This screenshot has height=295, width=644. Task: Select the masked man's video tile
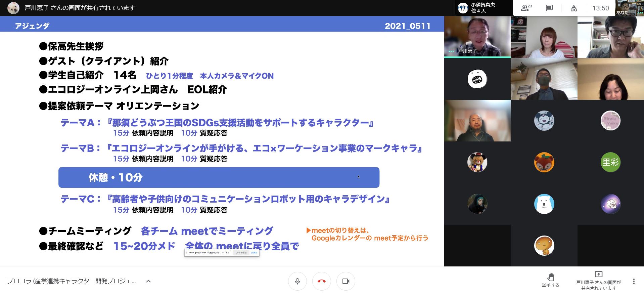pos(544,79)
